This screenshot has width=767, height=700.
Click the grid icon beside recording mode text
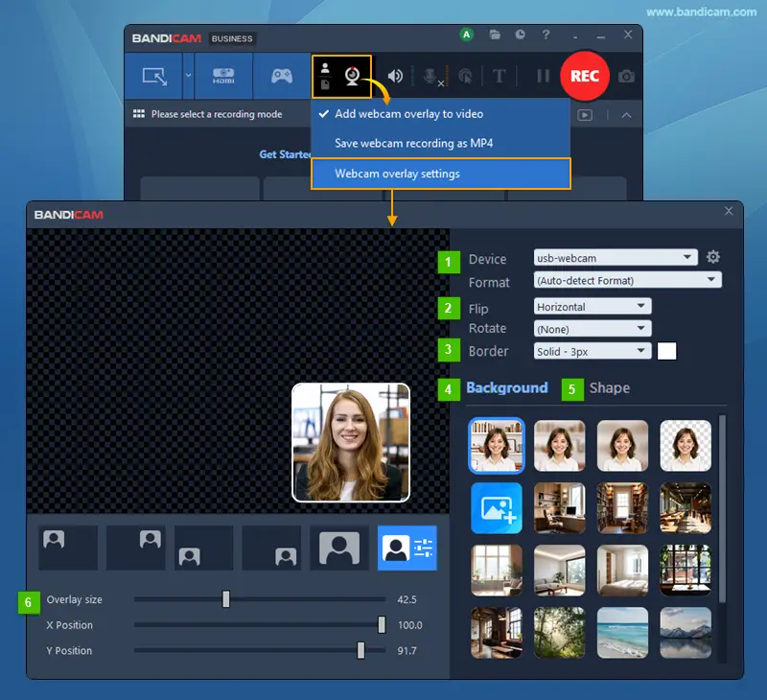[139, 114]
